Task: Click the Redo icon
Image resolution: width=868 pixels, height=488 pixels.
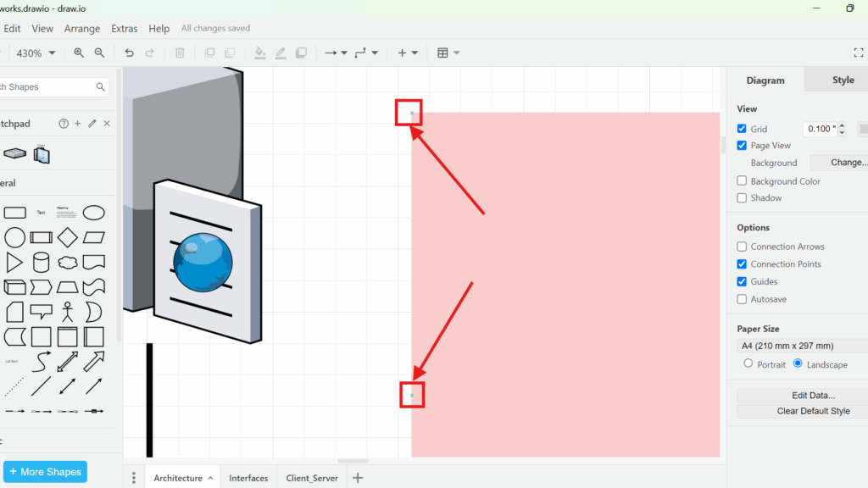Action: click(150, 53)
